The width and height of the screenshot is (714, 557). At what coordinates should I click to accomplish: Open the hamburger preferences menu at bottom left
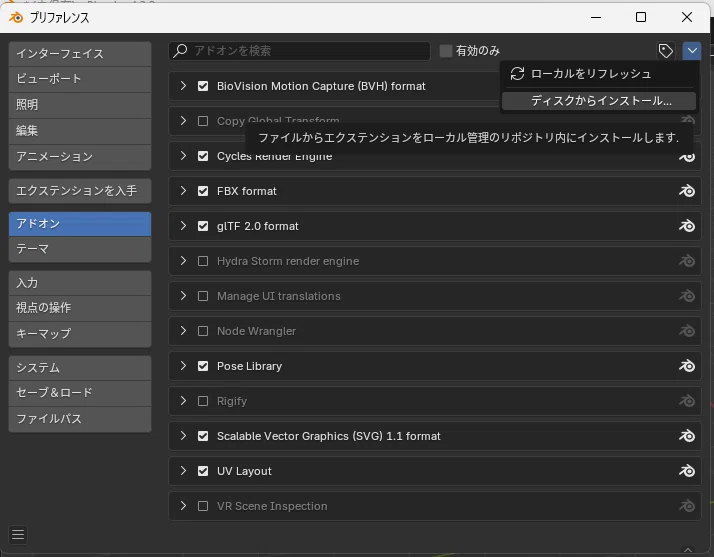(x=18, y=534)
